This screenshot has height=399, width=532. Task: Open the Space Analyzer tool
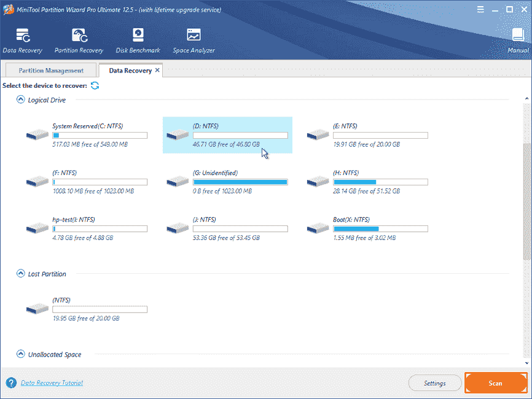pos(194,35)
